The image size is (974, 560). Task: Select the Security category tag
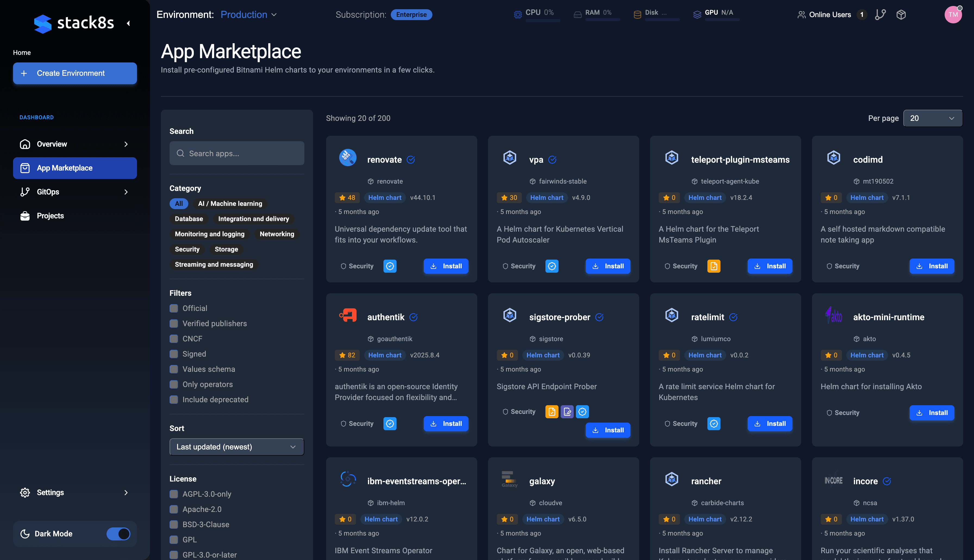pyautogui.click(x=187, y=249)
